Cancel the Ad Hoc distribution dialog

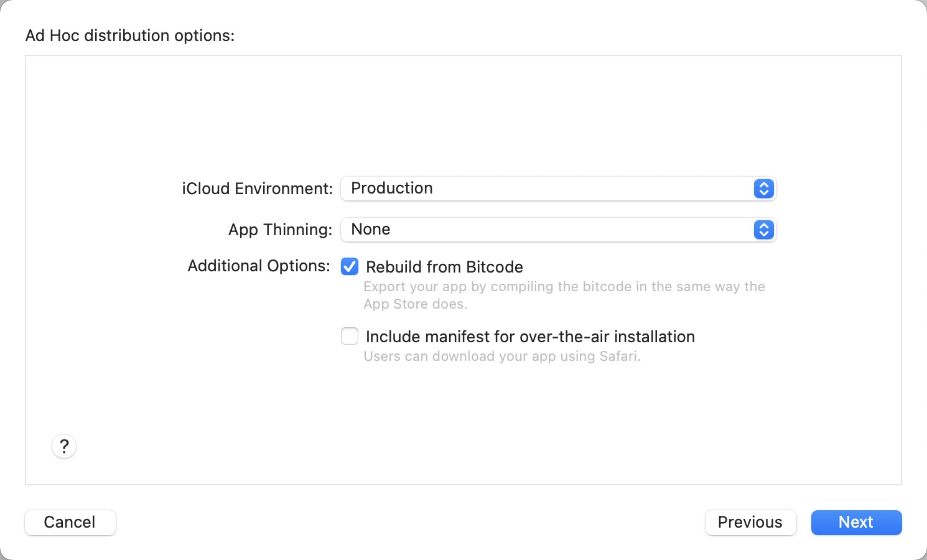point(70,522)
